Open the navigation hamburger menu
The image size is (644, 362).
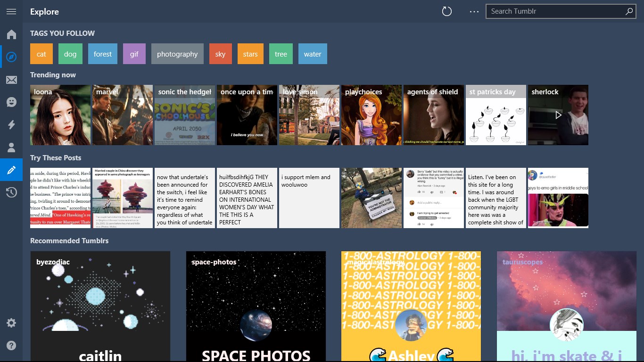[11, 11]
